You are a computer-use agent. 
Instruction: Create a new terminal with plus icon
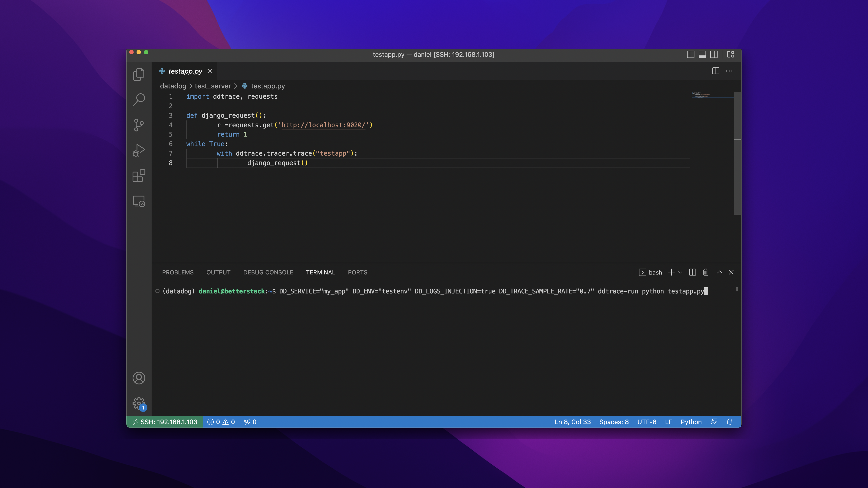tap(671, 272)
